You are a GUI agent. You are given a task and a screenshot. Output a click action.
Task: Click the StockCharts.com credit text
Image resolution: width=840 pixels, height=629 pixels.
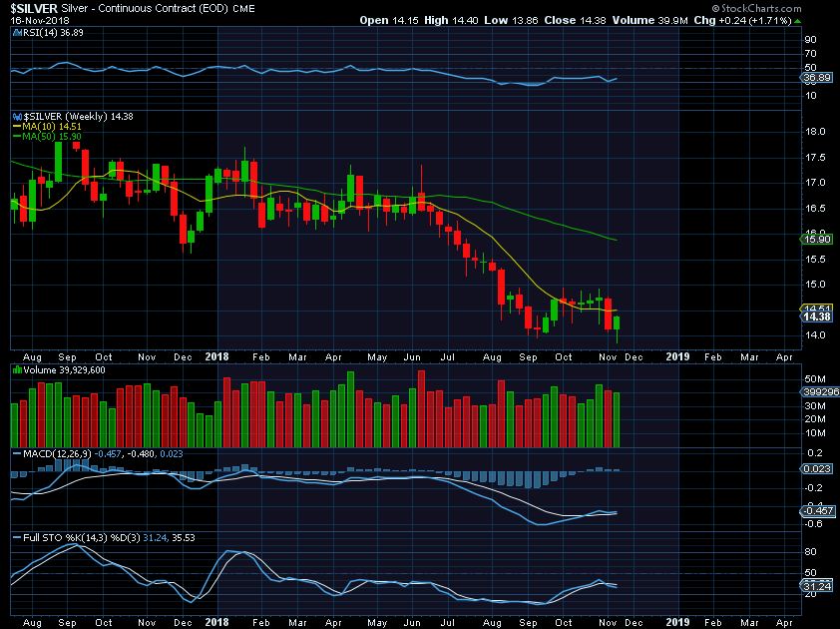(x=756, y=8)
